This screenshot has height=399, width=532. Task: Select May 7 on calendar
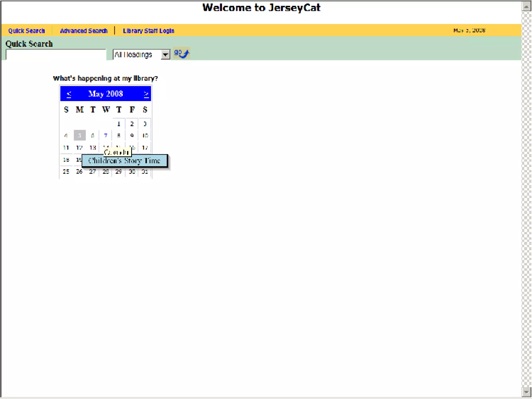point(105,136)
